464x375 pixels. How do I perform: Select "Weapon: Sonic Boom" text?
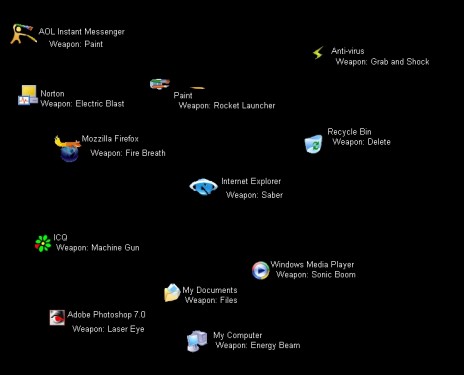(316, 275)
